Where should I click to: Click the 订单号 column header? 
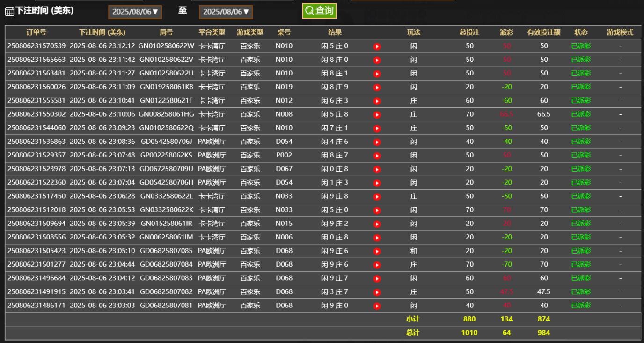36,32
